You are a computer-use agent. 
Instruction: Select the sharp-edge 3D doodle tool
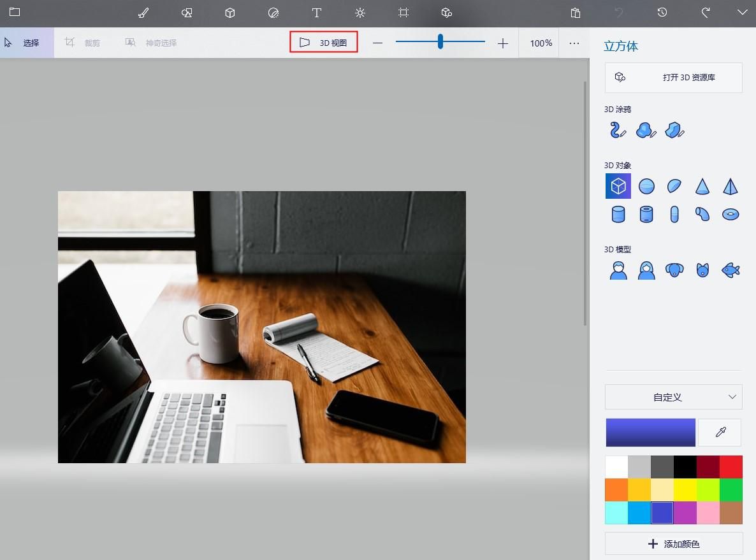tap(674, 130)
